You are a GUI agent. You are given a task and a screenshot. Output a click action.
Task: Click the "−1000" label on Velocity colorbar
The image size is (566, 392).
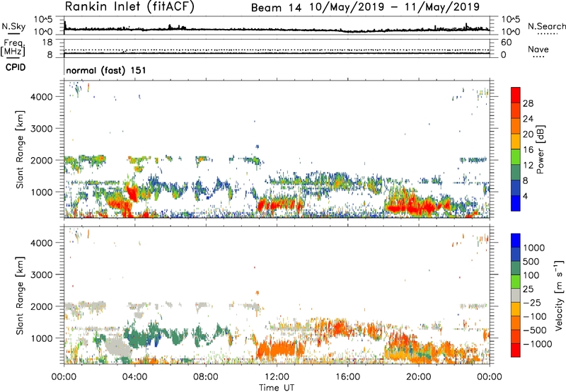point(537,344)
